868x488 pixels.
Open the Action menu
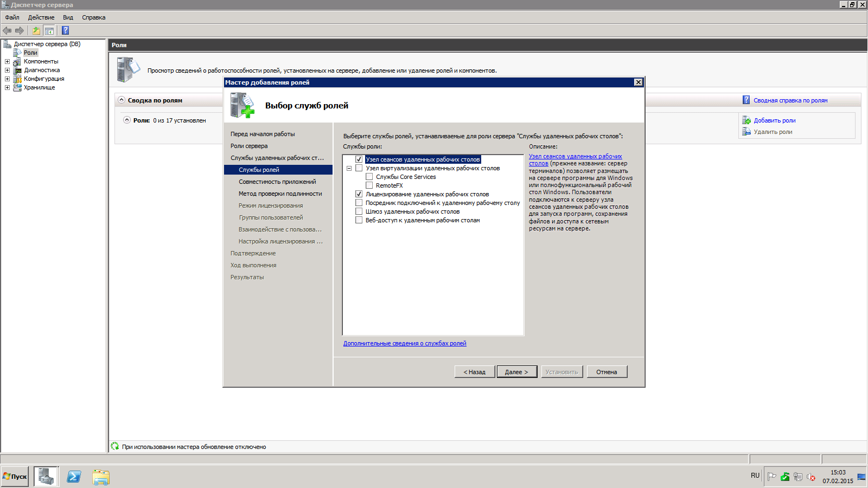click(41, 17)
